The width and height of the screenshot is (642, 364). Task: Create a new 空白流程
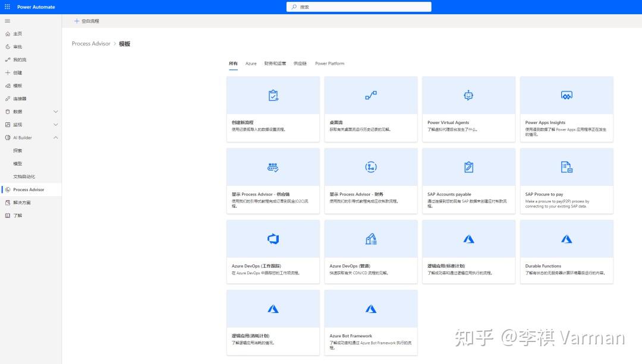[x=87, y=21]
